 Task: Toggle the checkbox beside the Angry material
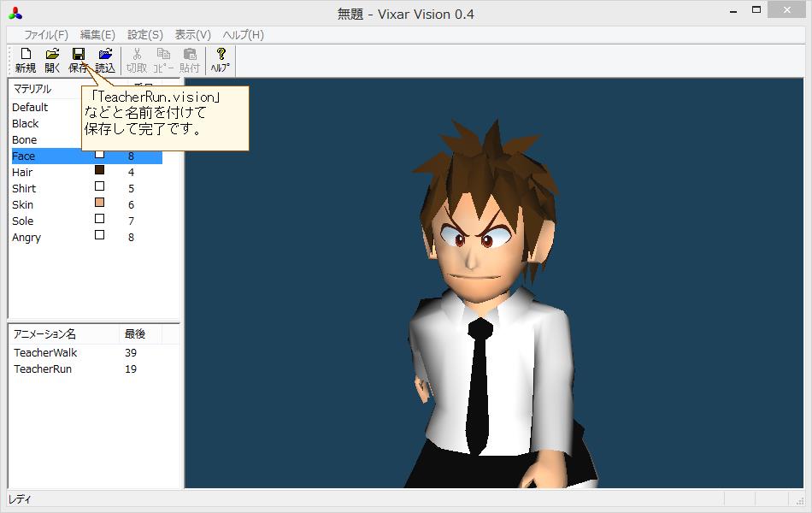coord(99,236)
